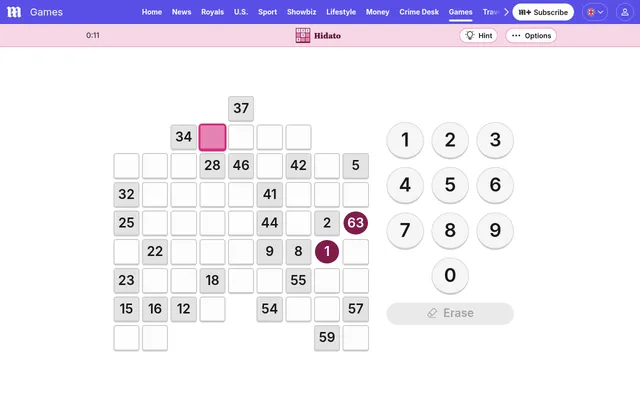Tap number 2 on the keypad
The image size is (640, 400).
(x=450, y=140)
